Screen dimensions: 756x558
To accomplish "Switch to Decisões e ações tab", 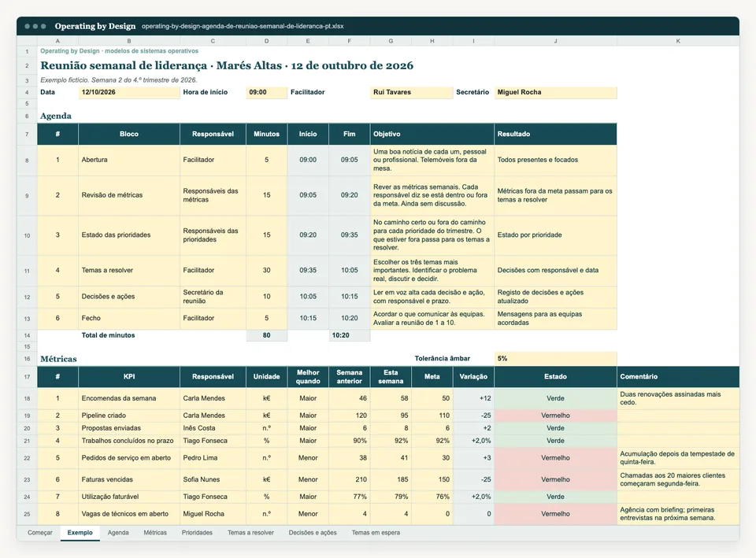I will coord(313,533).
